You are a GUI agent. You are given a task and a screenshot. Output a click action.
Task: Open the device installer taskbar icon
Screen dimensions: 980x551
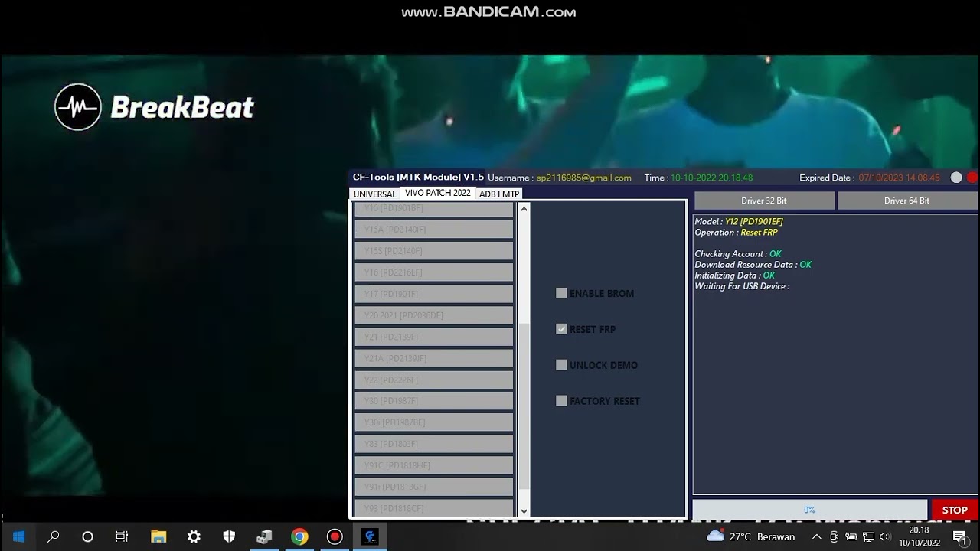click(264, 536)
